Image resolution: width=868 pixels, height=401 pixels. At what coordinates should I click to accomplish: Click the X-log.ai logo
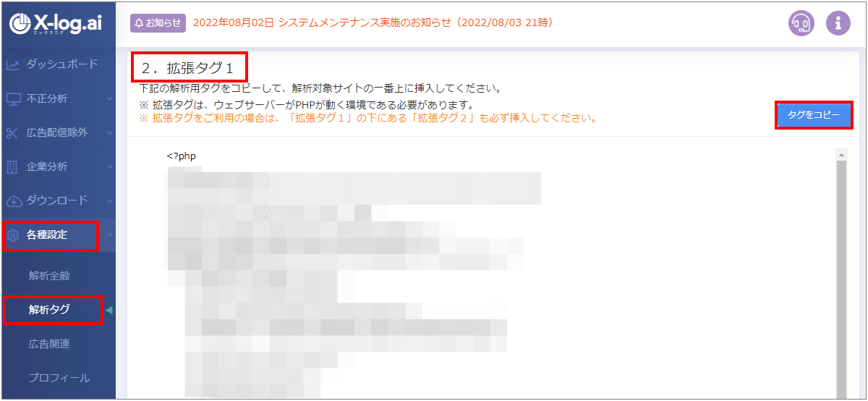click(56, 24)
